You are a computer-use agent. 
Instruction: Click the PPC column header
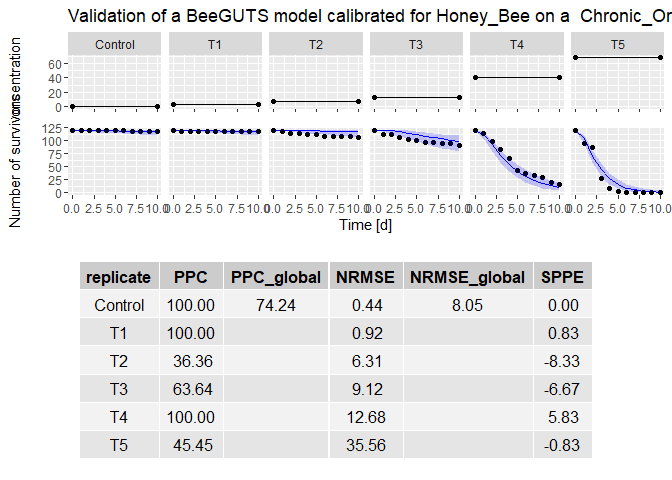click(190, 277)
